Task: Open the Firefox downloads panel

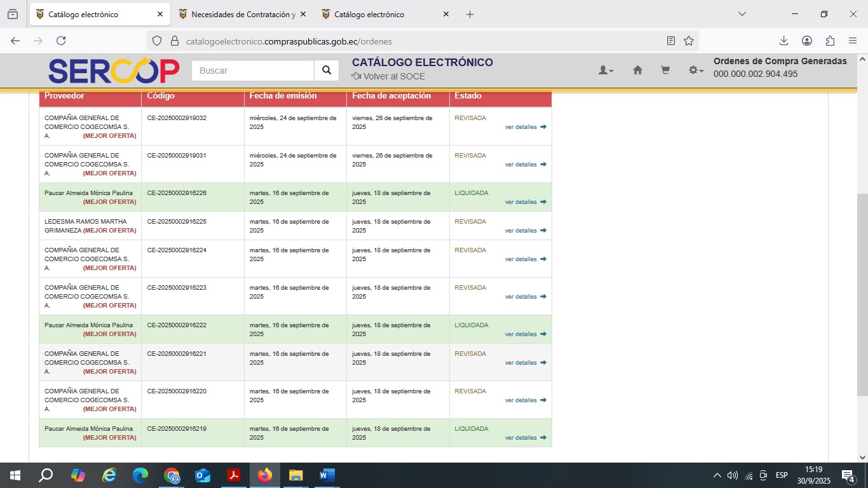Action: click(783, 41)
